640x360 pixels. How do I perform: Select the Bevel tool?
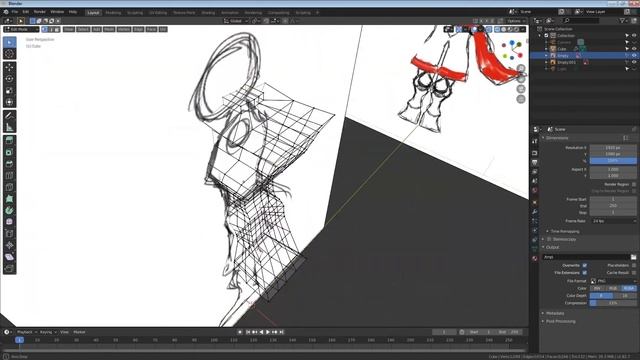tap(9, 164)
